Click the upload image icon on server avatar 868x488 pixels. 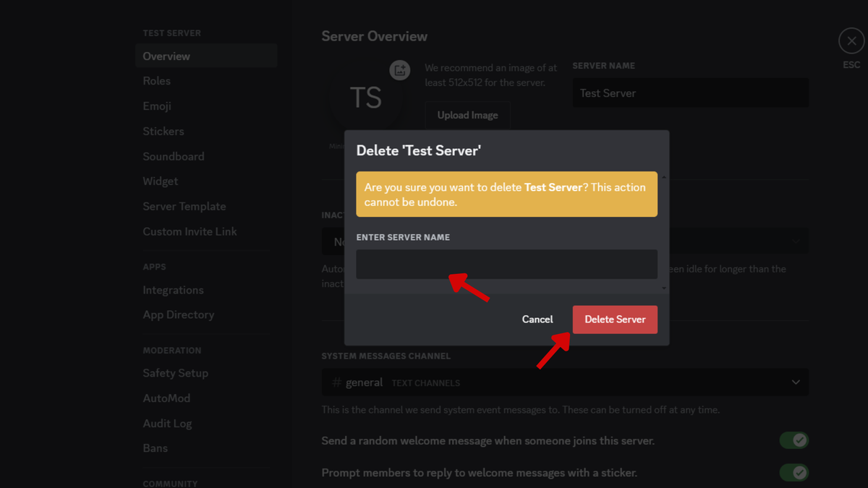[x=400, y=70]
